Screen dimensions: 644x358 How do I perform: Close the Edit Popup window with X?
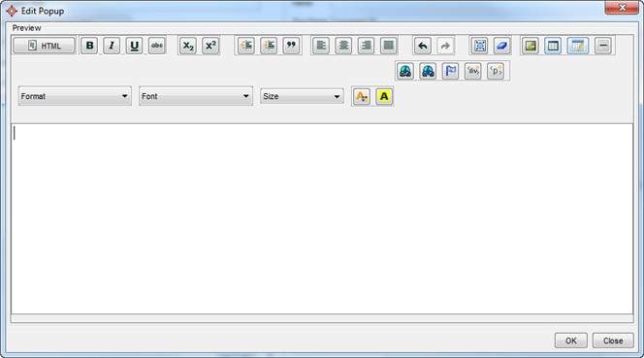click(x=622, y=8)
